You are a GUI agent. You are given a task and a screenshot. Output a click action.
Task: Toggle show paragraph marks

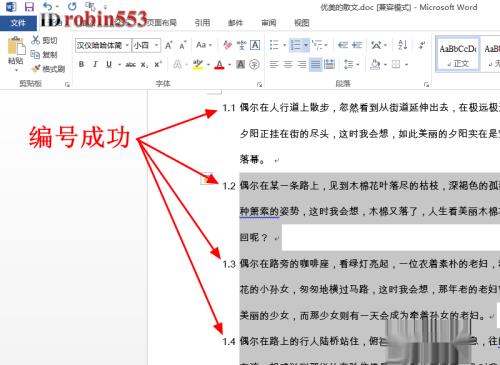pos(422,45)
